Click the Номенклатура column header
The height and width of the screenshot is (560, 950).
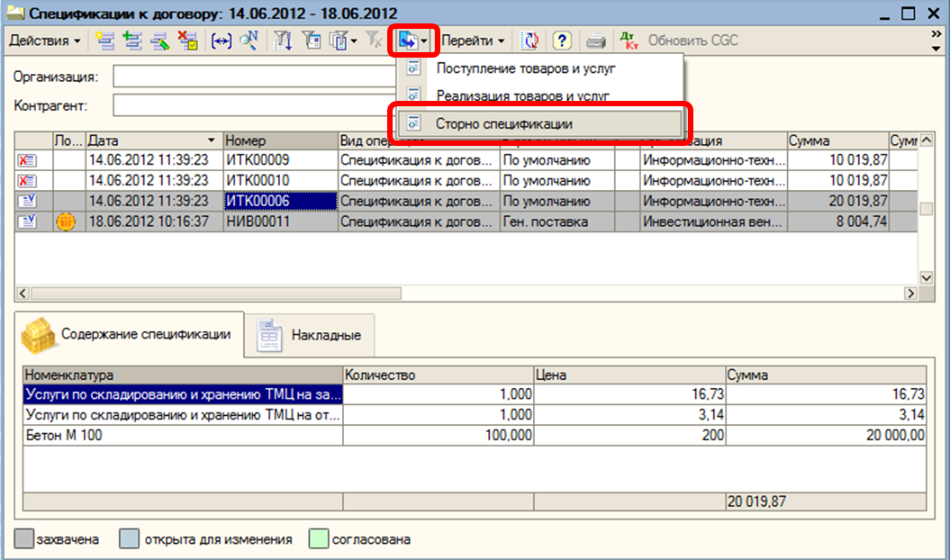pos(183,375)
